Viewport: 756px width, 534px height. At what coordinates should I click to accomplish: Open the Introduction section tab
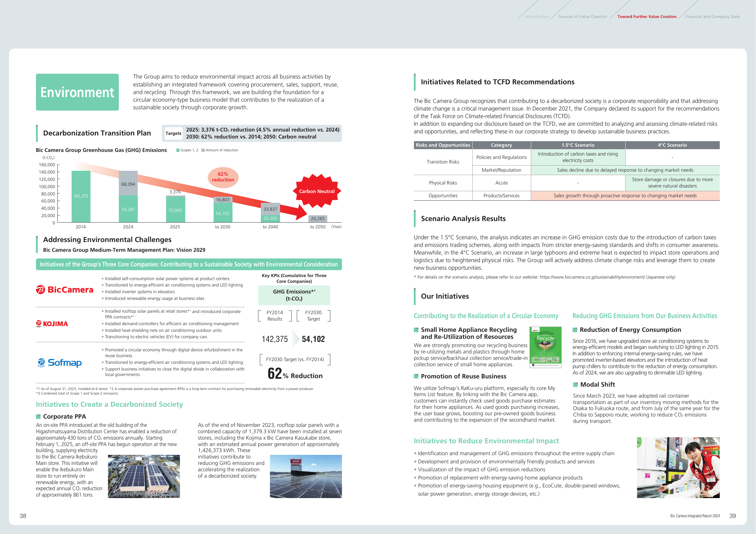537,16
